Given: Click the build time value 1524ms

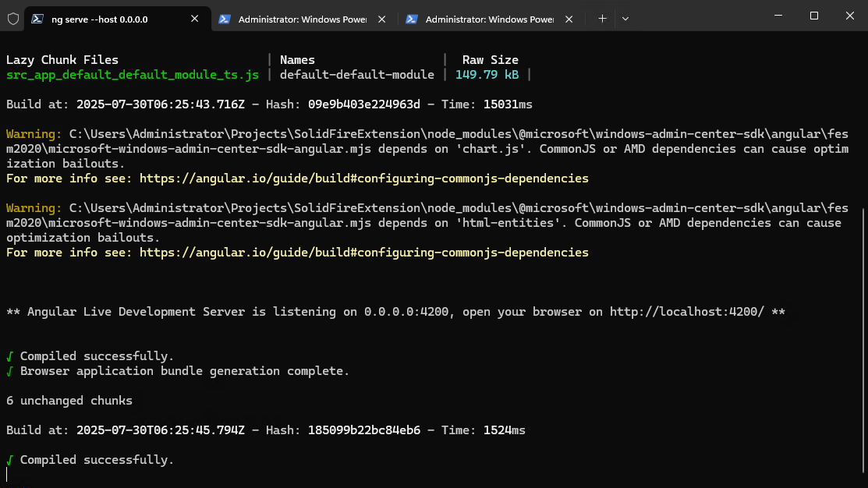Looking at the screenshot, I should pos(505,430).
